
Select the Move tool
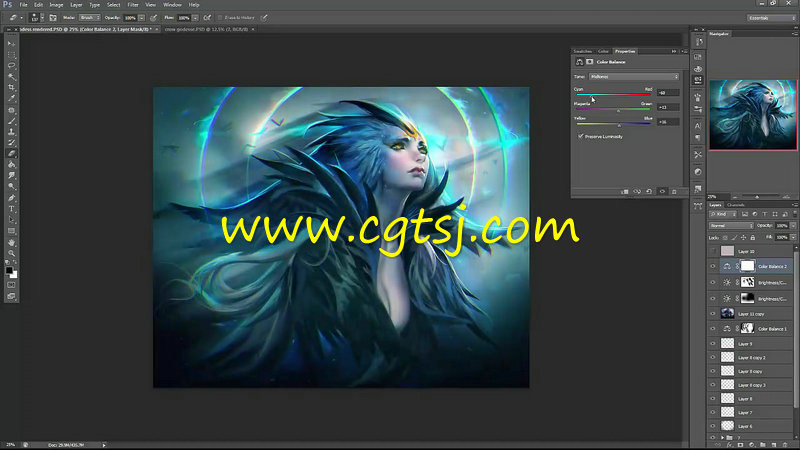(11, 44)
